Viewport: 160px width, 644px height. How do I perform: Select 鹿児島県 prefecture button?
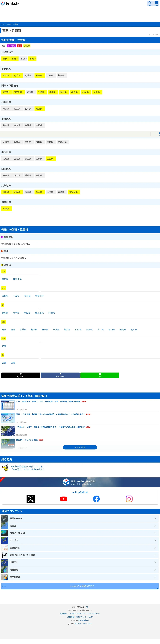coord(74,192)
